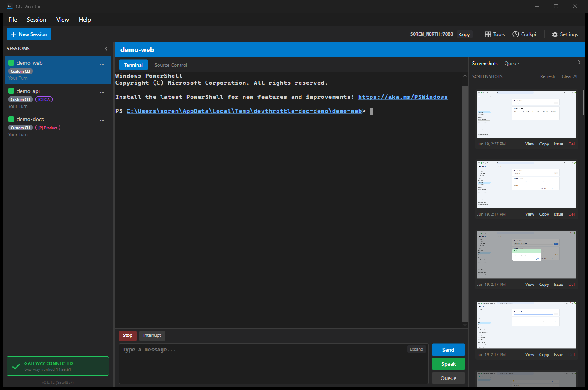Click the New Session plus button
Screen dimensions: 588x390
pyautogui.click(x=29, y=34)
